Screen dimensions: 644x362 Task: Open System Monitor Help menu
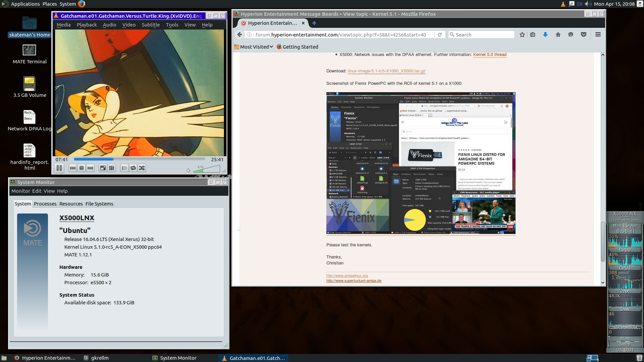point(62,191)
